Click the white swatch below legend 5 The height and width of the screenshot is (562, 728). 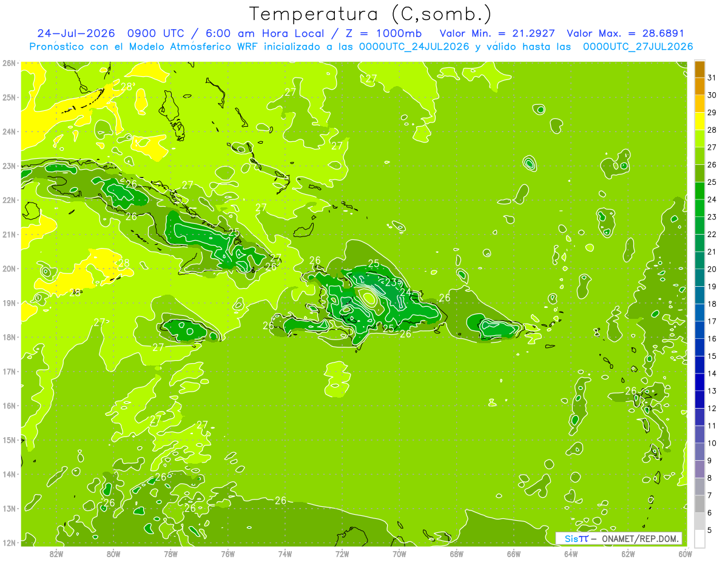coord(699,538)
